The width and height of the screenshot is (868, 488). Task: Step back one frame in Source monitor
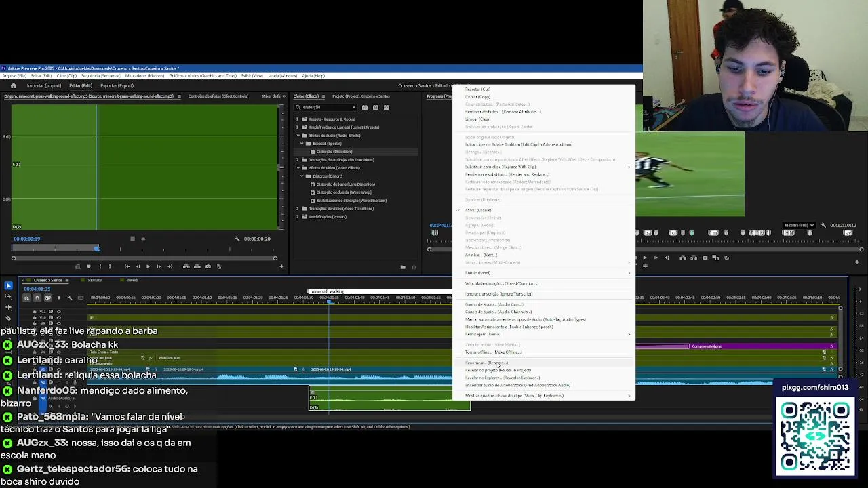(137, 266)
